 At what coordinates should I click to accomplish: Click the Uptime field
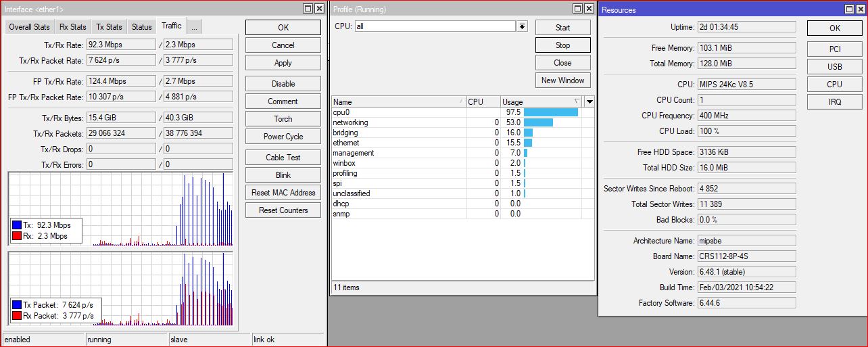[x=747, y=27]
